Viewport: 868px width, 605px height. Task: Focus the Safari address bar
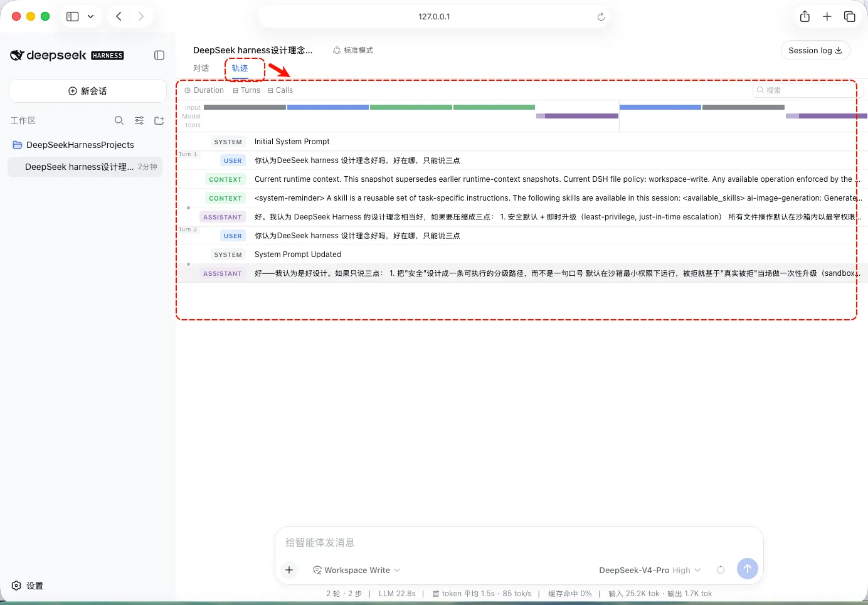pyautogui.click(x=434, y=17)
